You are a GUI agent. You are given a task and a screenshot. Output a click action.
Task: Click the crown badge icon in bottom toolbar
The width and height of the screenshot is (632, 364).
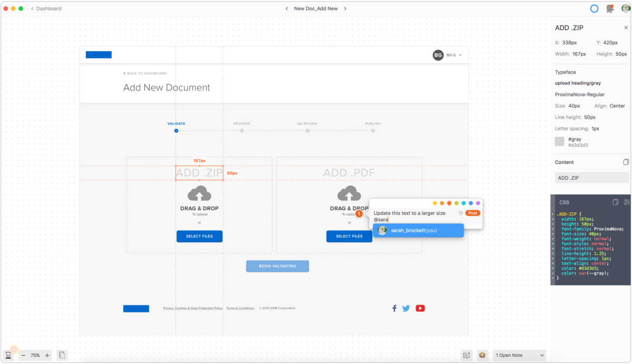[482, 355]
